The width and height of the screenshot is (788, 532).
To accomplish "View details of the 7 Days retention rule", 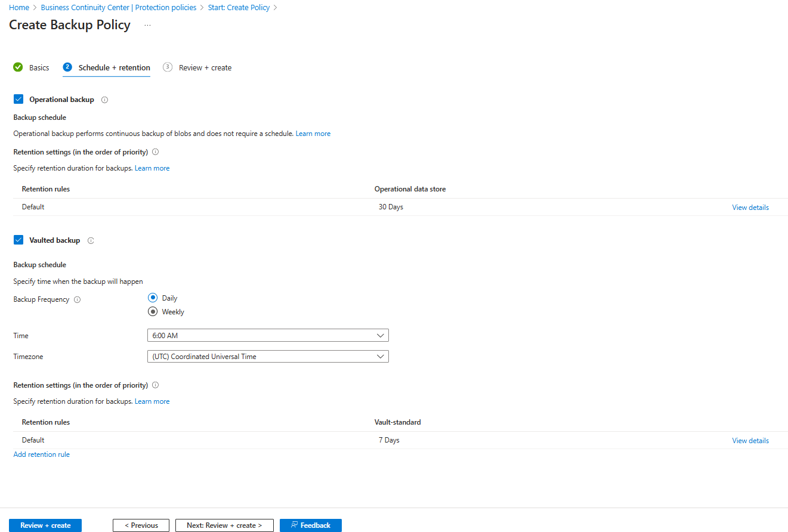I will (x=750, y=441).
